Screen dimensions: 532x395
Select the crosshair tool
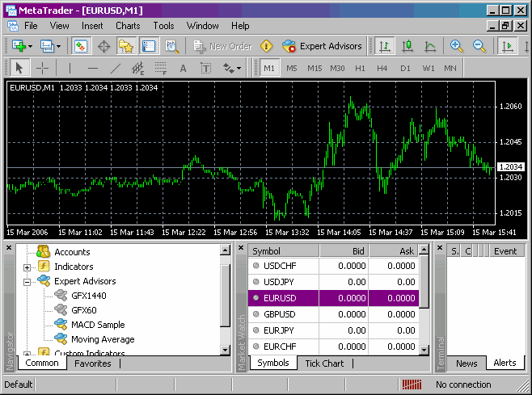(42, 68)
